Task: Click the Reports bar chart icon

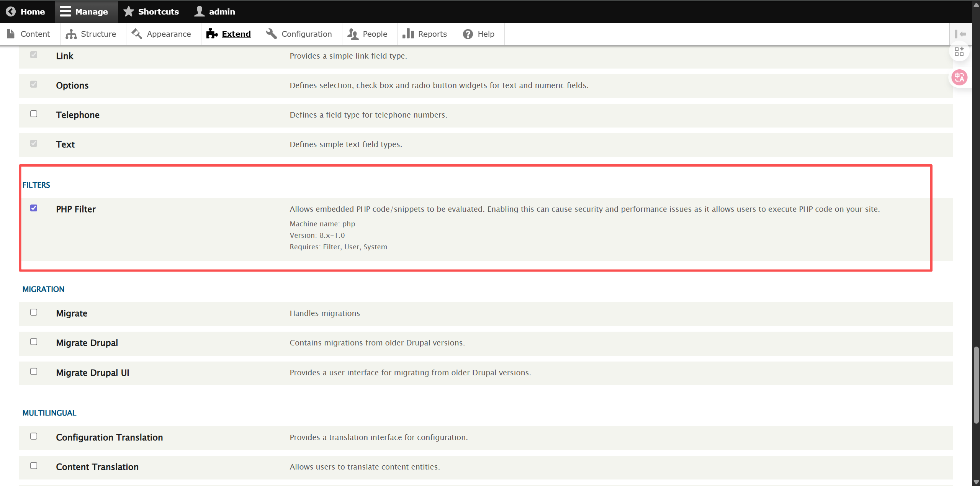Action: 408,34
